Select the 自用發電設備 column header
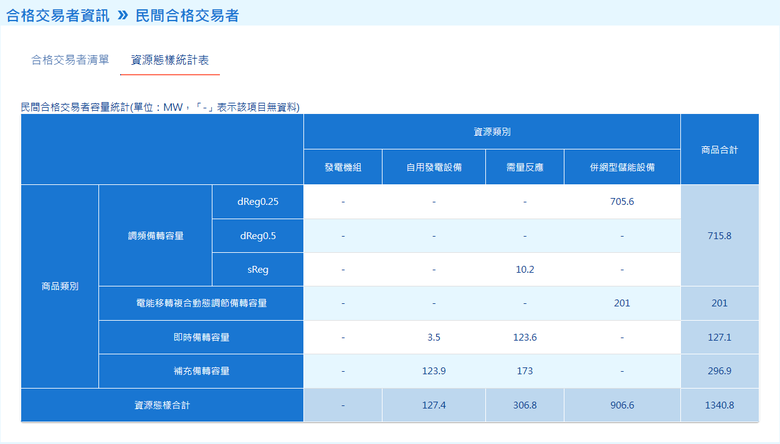Viewport: 780px width, 444px height. pyautogui.click(x=434, y=168)
